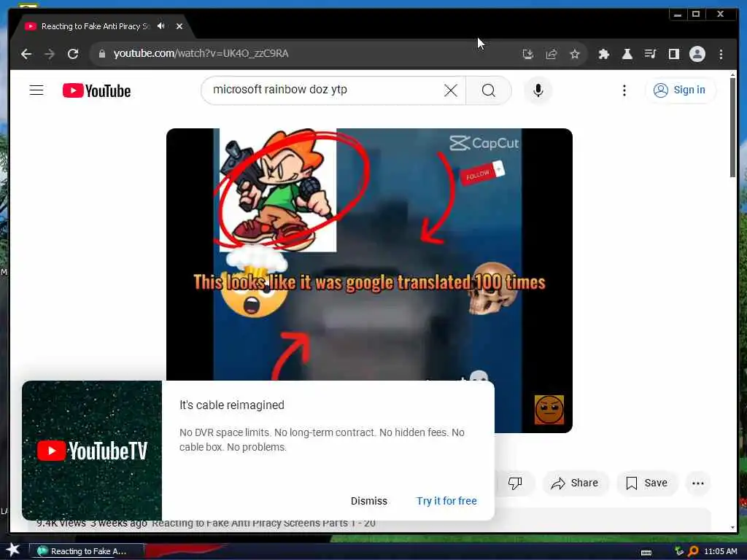This screenshot has height=560, width=747.
Task: Click the magnifier search button
Action: (488, 90)
